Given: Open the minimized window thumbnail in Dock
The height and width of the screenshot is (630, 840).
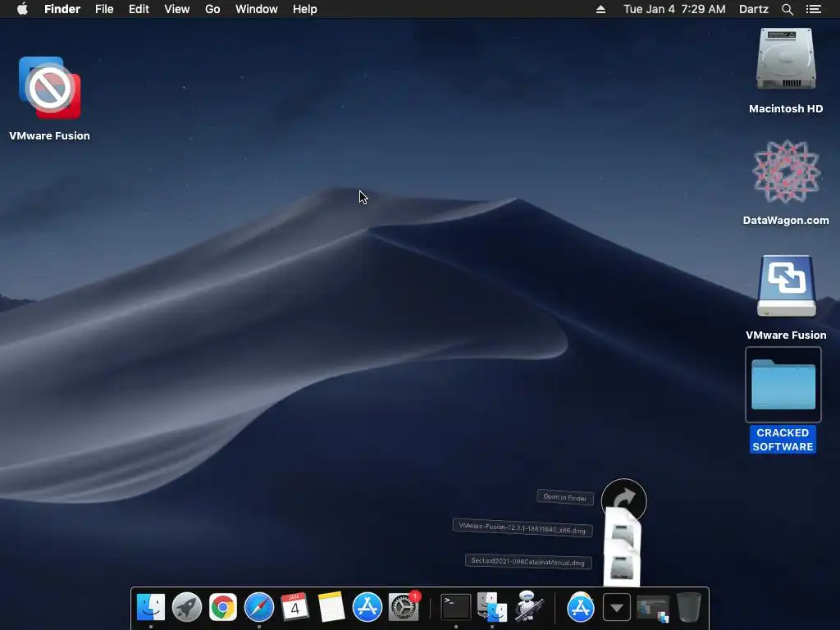Looking at the screenshot, I should tap(652, 609).
